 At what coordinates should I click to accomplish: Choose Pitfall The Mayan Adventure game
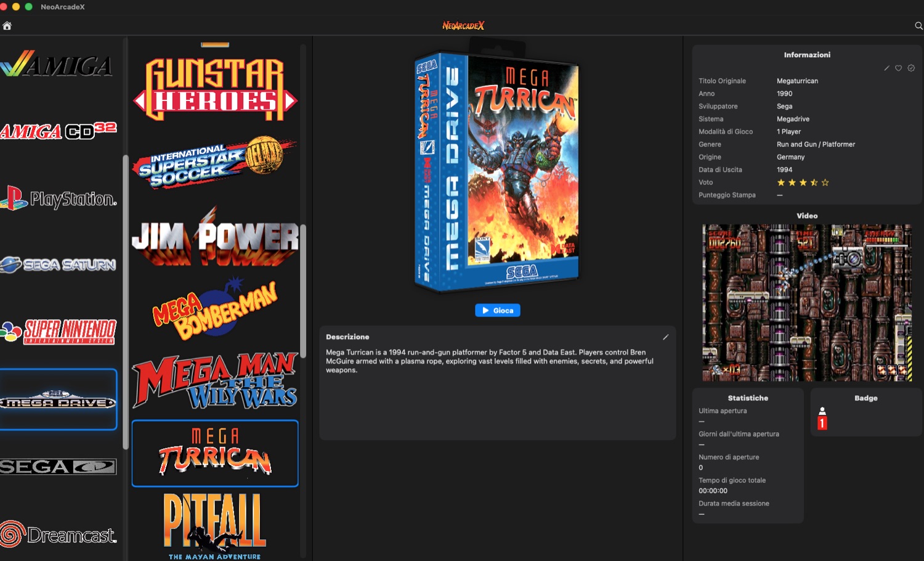[x=215, y=526]
